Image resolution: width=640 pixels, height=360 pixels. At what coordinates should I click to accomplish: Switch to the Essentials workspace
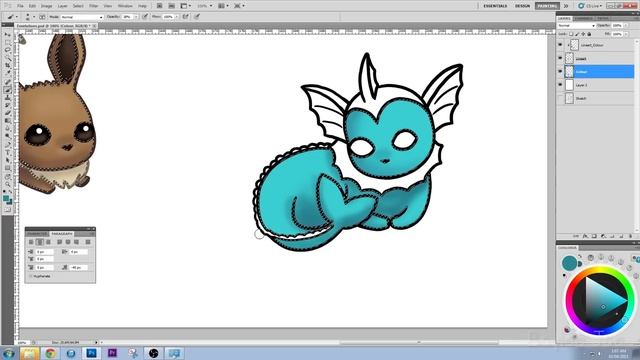pos(495,6)
